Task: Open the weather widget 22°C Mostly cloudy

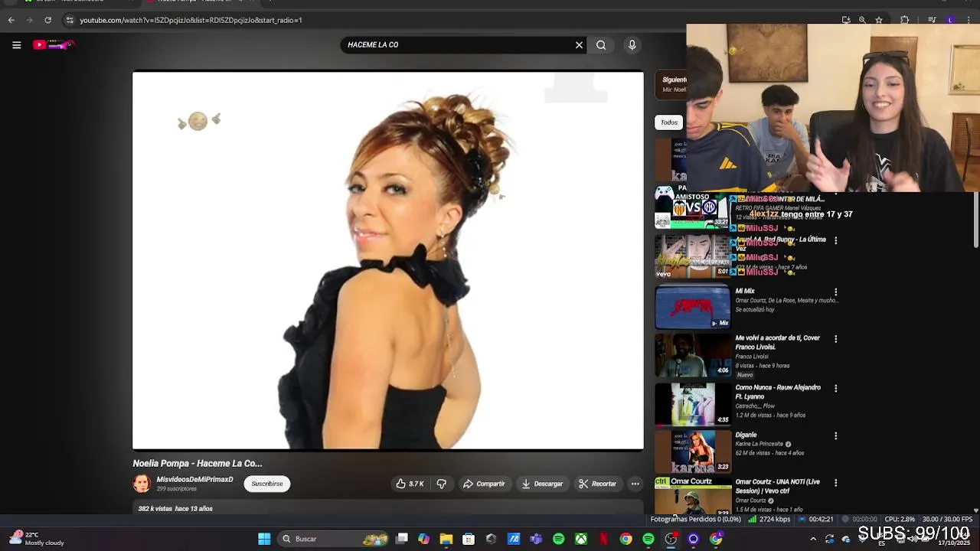Action: [x=37, y=539]
